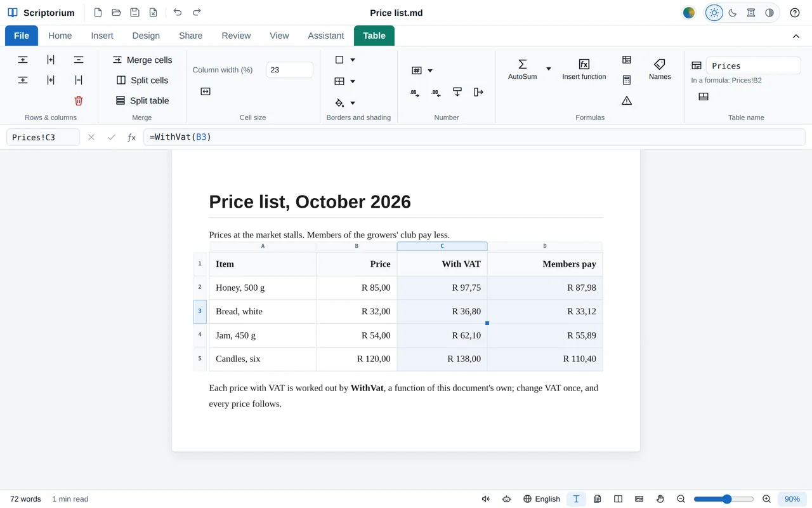Click the calculator recalculate icon

pyautogui.click(x=627, y=80)
